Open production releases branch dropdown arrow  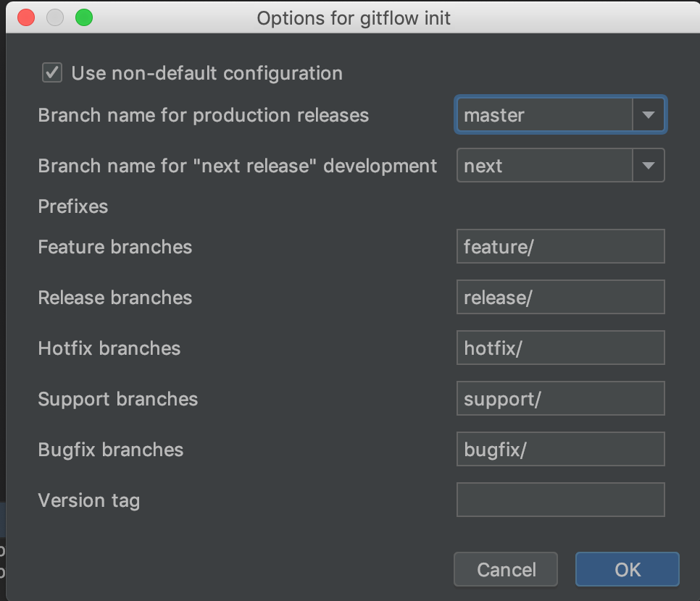(649, 115)
